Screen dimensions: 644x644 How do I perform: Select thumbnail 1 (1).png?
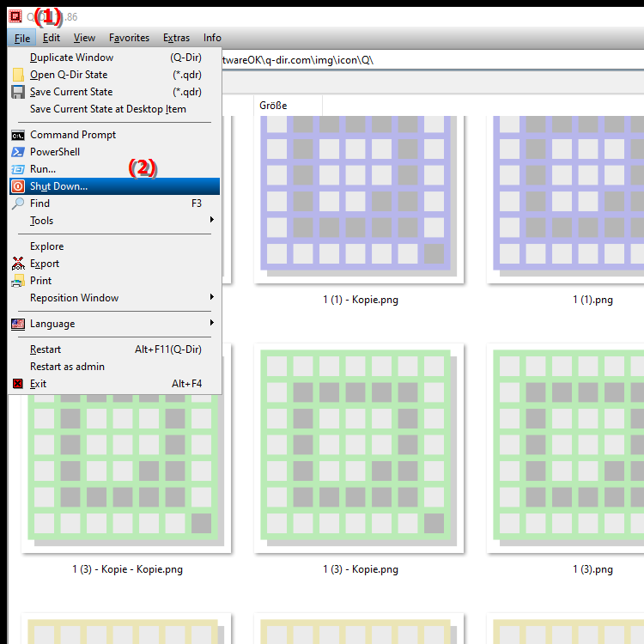pyautogui.click(x=566, y=199)
